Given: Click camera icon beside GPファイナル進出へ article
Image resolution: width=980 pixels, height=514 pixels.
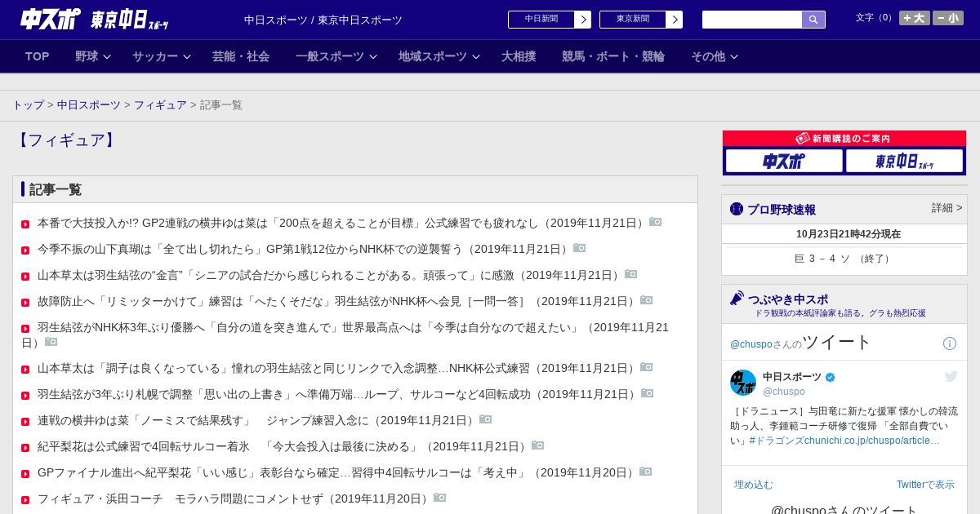Looking at the screenshot, I should point(645,472).
